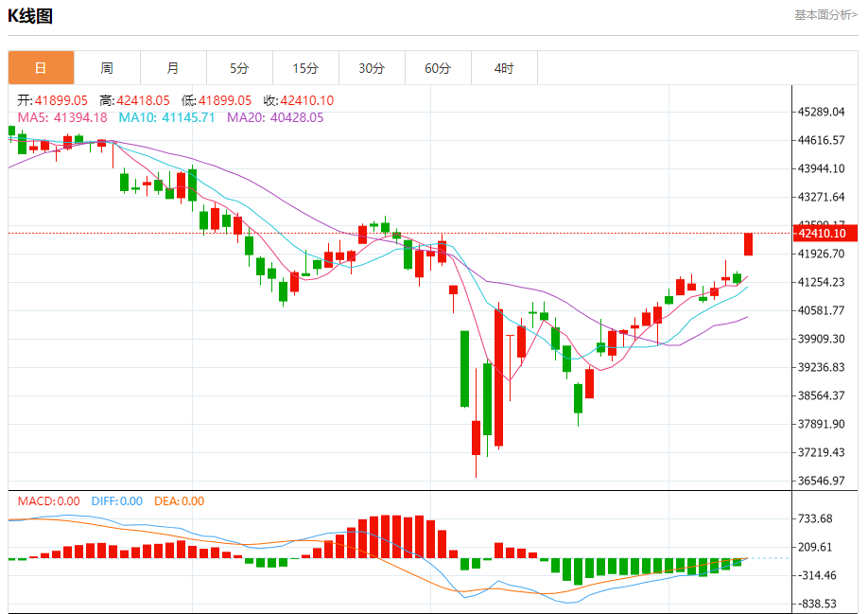This screenshot has height=614, width=868.
Task: Click the 39236.83 price axis label
Action: tap(822, 367)
